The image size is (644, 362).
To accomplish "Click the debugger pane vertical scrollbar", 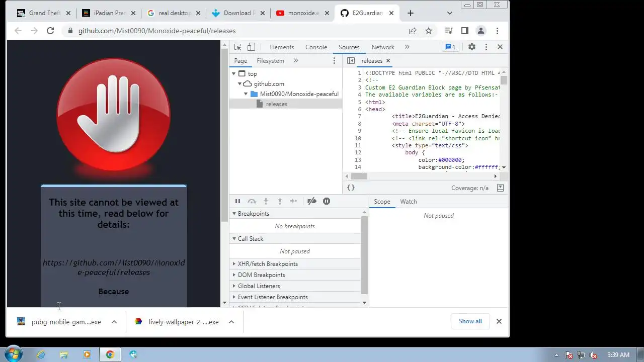I will click(x=365, y=255).
